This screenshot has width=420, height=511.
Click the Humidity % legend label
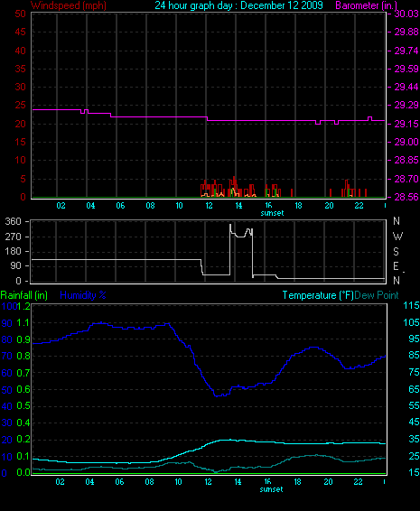83,295
